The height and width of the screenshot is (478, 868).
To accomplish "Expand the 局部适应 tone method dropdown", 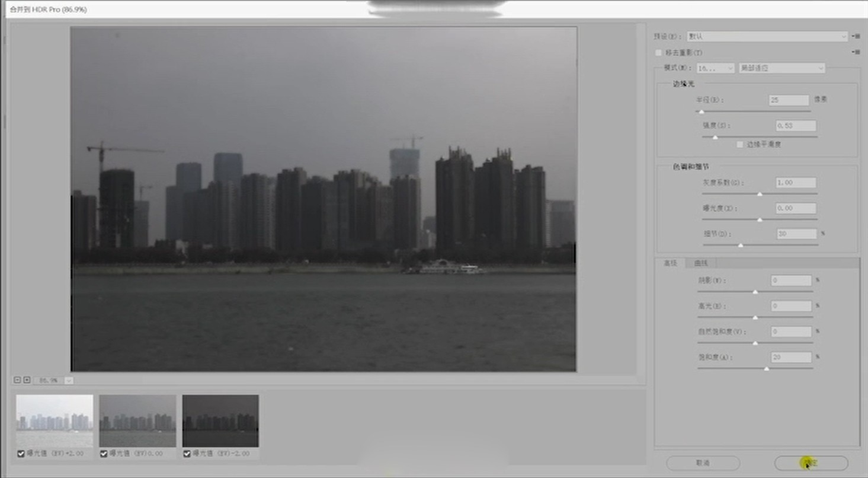I will tap(781, 68).
